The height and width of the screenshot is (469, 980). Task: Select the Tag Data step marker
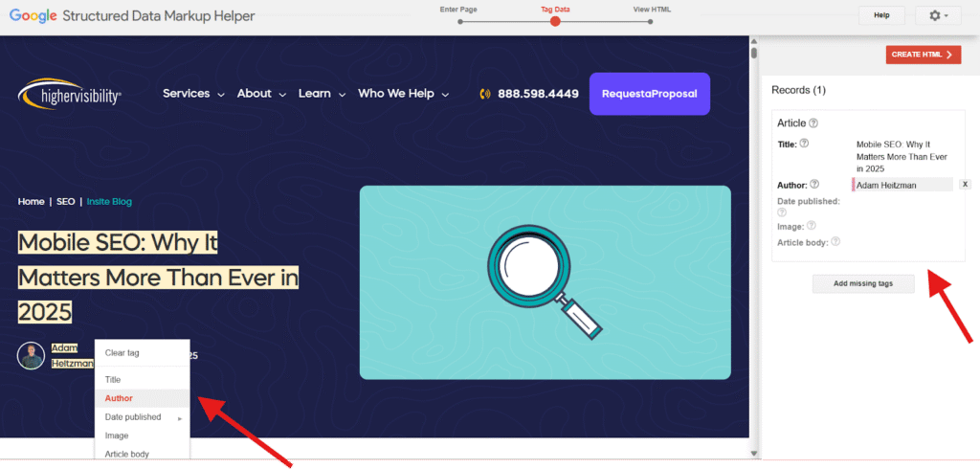pos(555,21)
